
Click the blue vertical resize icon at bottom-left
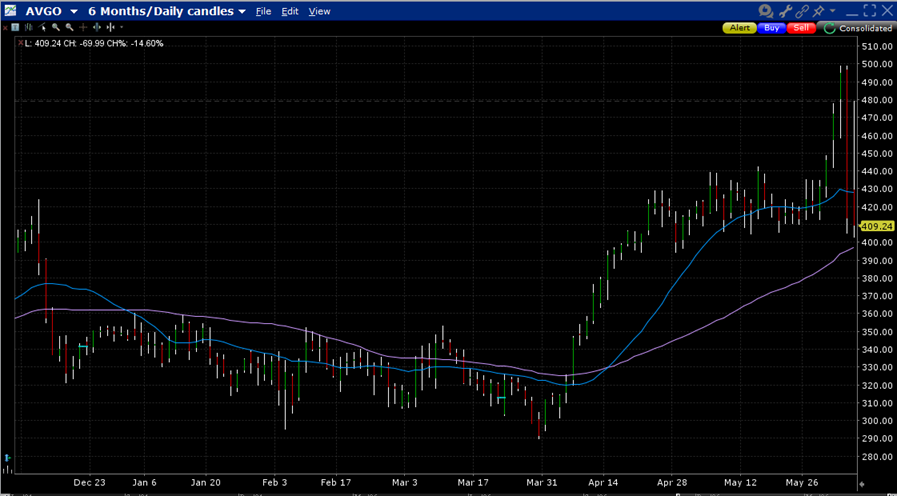[7, 458]
